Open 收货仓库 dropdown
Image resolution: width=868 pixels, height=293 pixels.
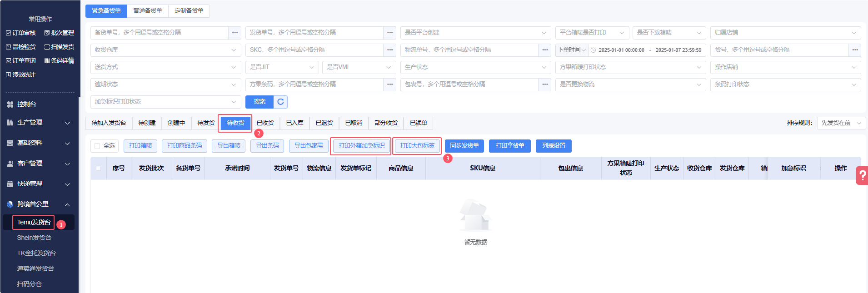[166, 50]
